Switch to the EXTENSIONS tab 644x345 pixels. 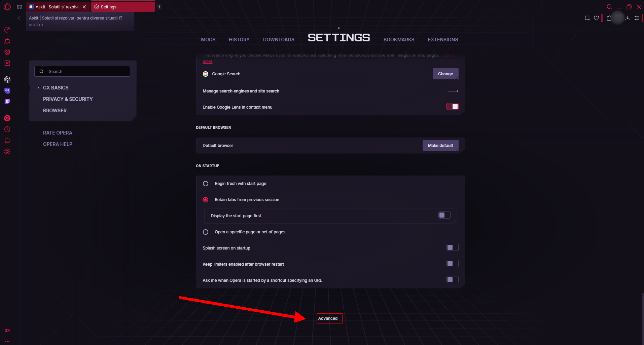click(443, 40)
